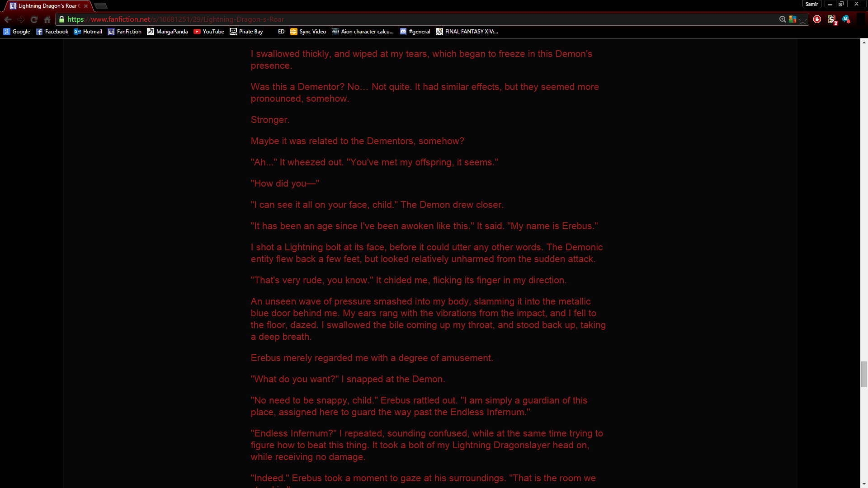Image resolution: width=868 pixels, height=488 pixels.
Task: Bookmark this page with the star icon
Action: 803,19
